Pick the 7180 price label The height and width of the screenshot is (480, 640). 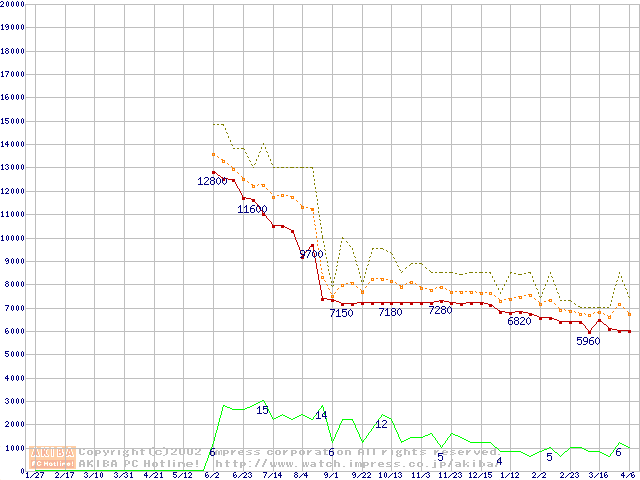(390, 312)
